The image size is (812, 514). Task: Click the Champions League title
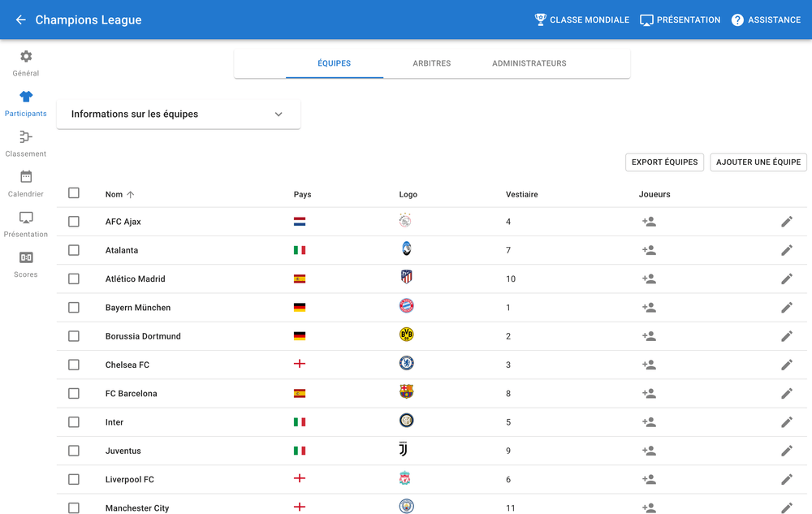pyautogui.click(x=89, y=19)
